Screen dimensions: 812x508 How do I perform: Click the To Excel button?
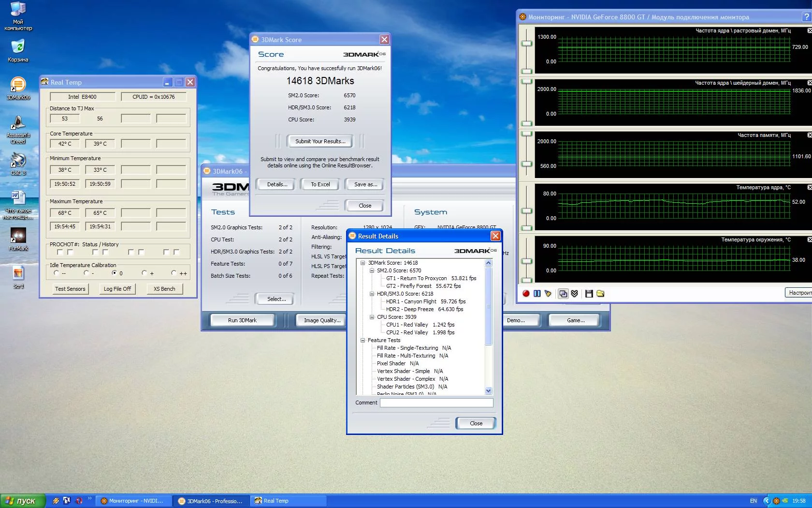(x=320, y=184)
